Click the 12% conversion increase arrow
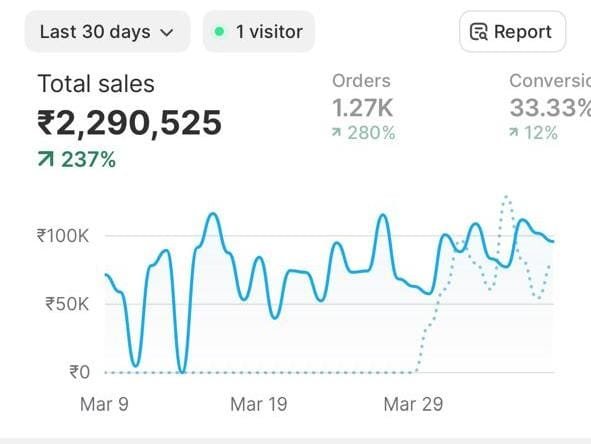Image resolution: width=591 pixels, height=444 pixels. 513,132
